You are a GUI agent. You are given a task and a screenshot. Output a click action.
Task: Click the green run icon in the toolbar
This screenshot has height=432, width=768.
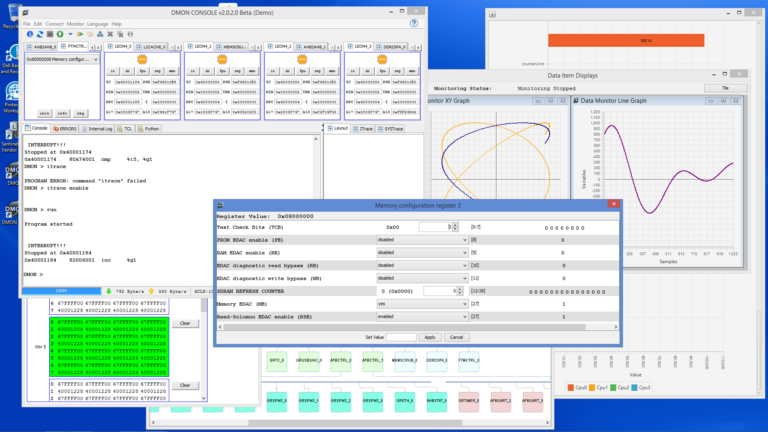[60, 34]
